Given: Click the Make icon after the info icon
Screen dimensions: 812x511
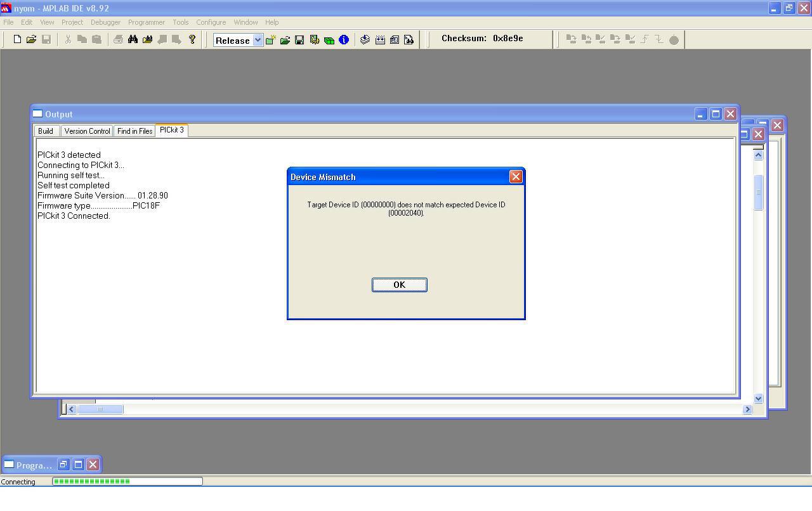Looking at the screenshot, I should pyautogui.click(x=365, y=40).
